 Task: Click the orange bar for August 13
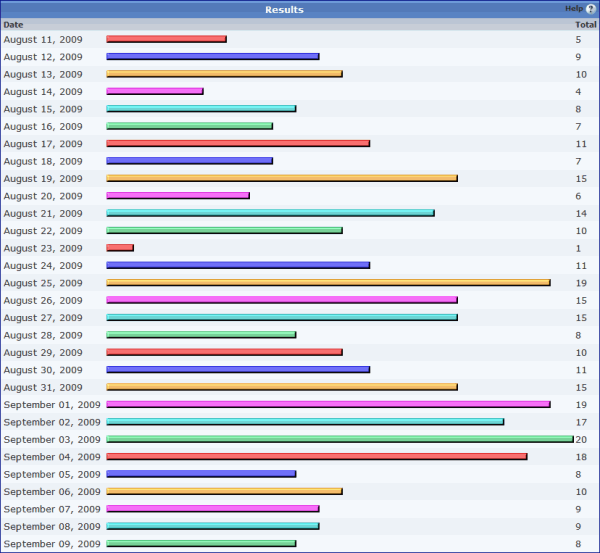[224, 74]
